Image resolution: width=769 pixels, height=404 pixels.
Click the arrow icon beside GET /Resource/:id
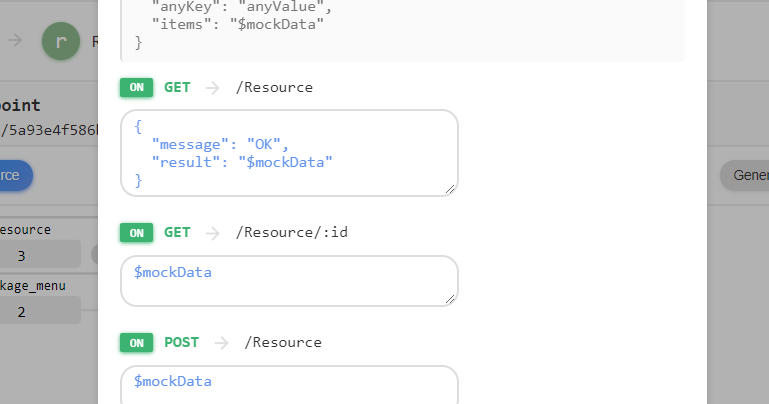tap(212, 233)
